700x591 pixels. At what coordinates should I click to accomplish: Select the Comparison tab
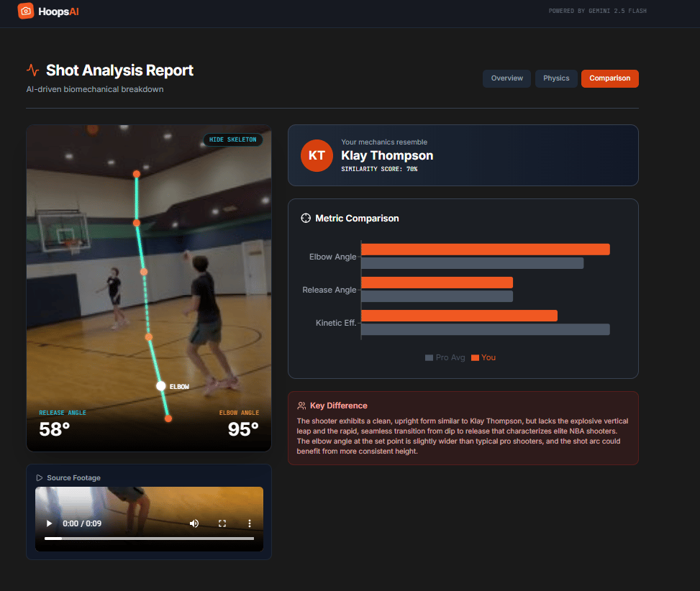(x=610, y=78)
